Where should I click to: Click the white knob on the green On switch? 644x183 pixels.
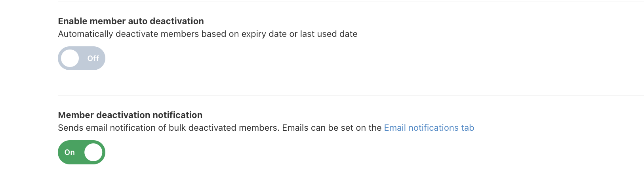[93, 152]
